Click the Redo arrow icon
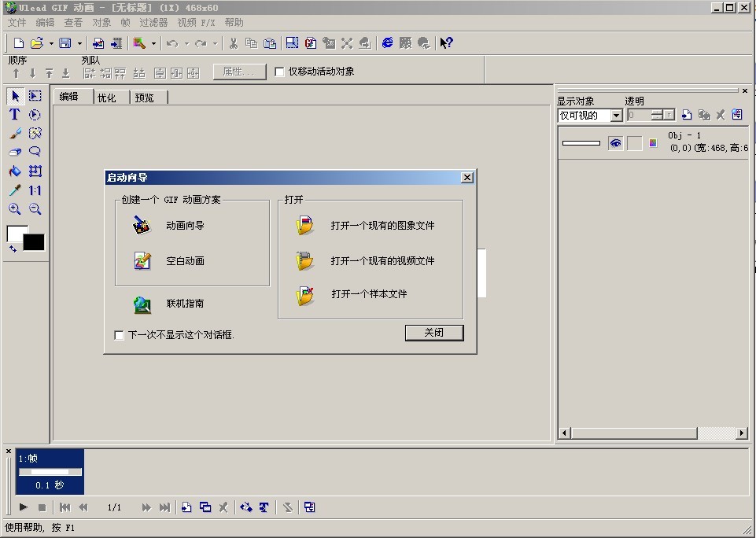 (x=201, y=43)
